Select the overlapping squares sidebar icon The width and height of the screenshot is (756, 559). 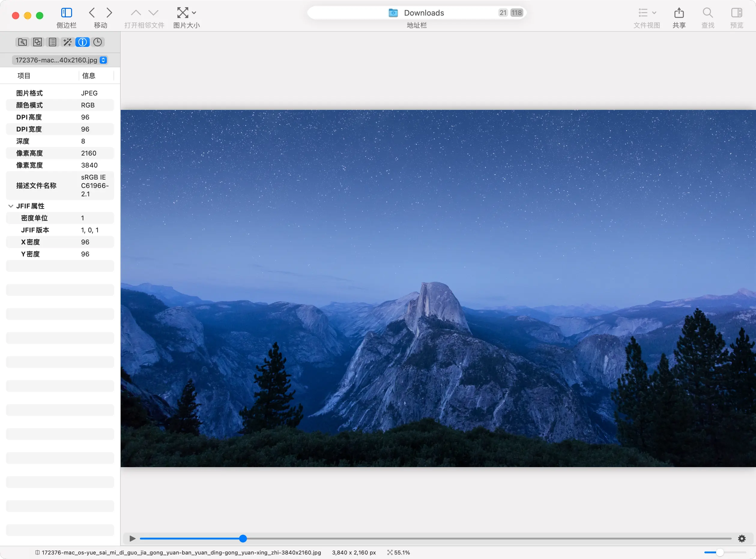click(37, 42)
